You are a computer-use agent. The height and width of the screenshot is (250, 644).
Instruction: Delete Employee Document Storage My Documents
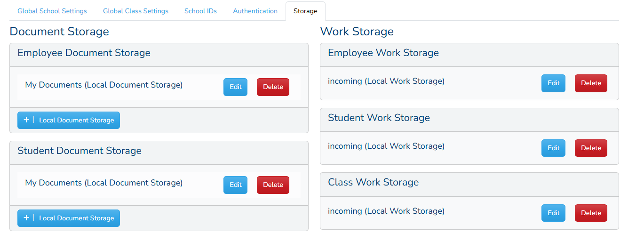click(x=273, y=87)
